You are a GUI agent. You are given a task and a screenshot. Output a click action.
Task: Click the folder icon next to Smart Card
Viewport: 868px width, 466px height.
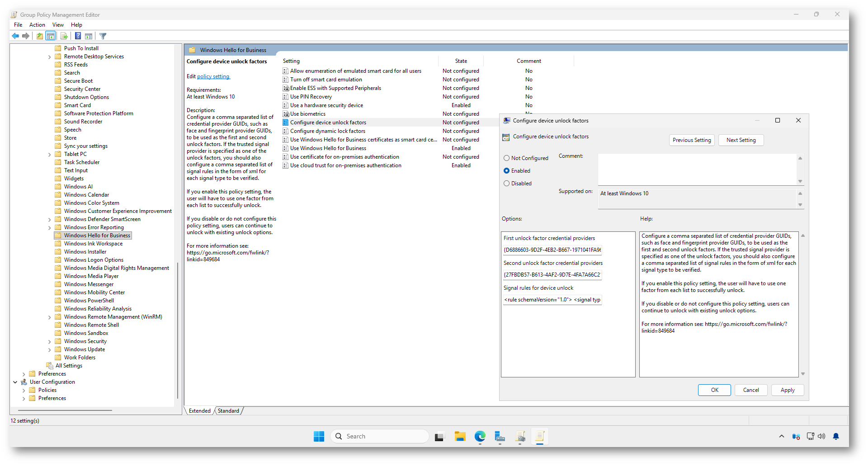point(58,105)
